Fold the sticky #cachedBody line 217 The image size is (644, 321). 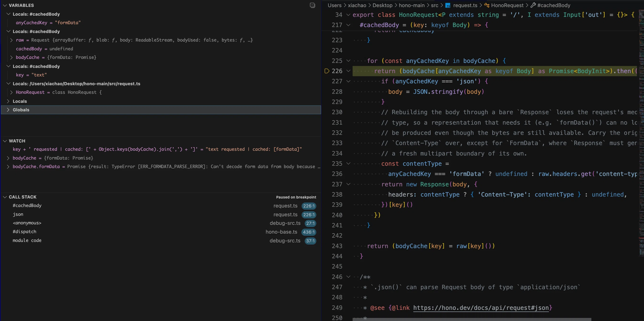(x=348, y=25)
